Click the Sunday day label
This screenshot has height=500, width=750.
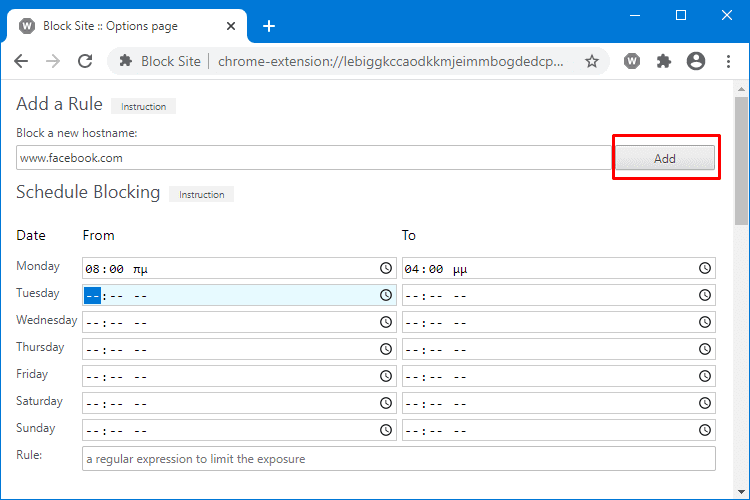pyautogui.click(x=36, y=428)
